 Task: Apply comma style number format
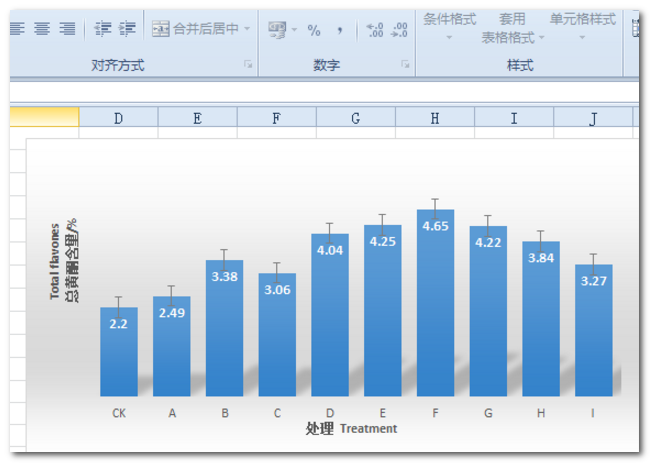coord(340,30)
